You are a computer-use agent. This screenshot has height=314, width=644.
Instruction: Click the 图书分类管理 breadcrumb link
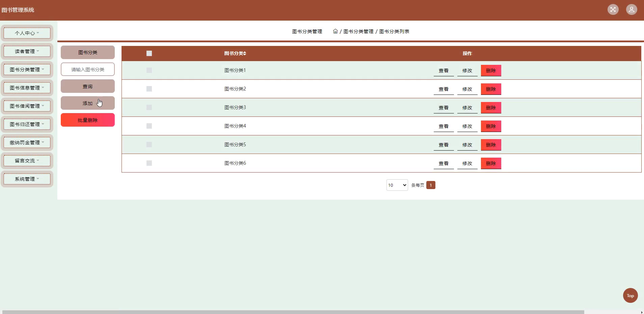pos(358,31)
